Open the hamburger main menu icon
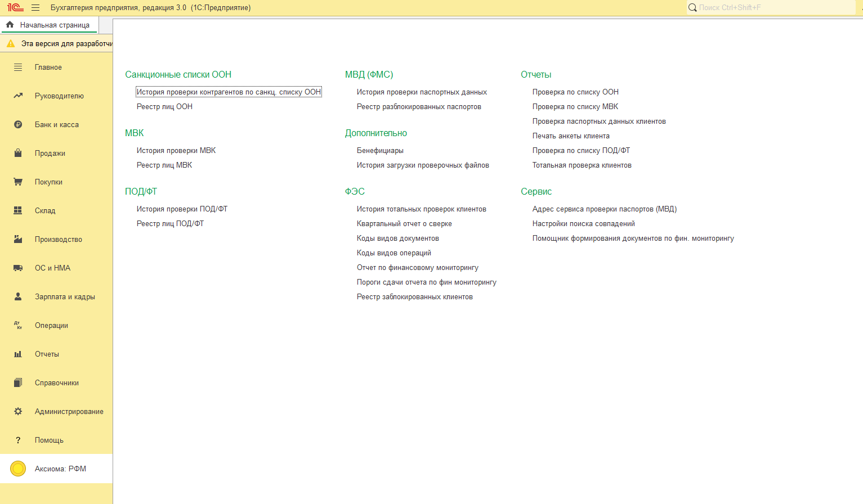This screenshot has width=863, height=504. (35, 8)
